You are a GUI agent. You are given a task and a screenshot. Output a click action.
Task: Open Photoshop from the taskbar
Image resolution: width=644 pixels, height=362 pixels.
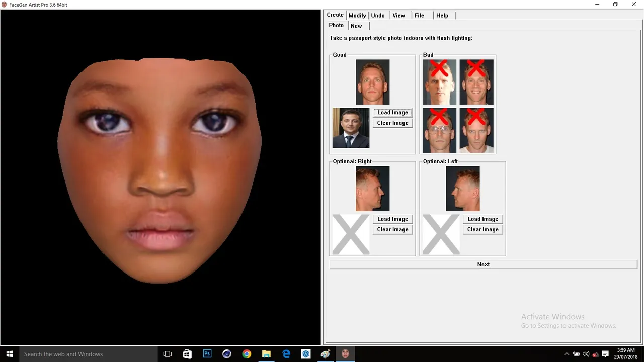coord(207,354)
